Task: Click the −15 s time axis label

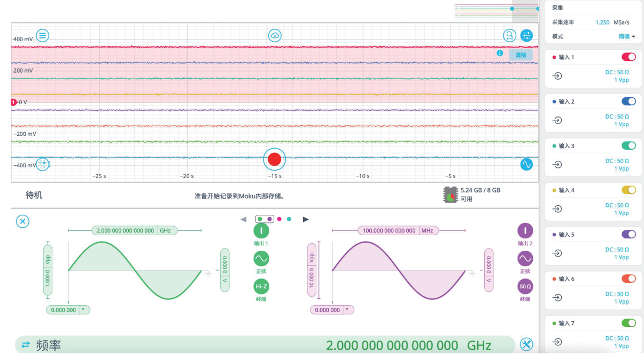Action: coord(275,176)
